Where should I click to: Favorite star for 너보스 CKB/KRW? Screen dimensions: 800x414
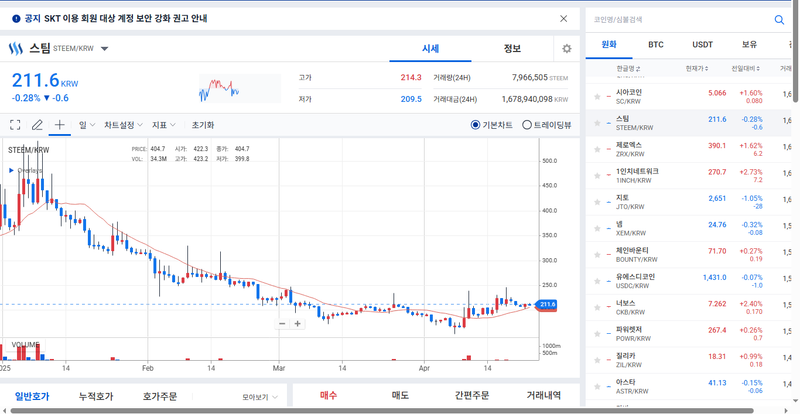[x=597, y=307]
